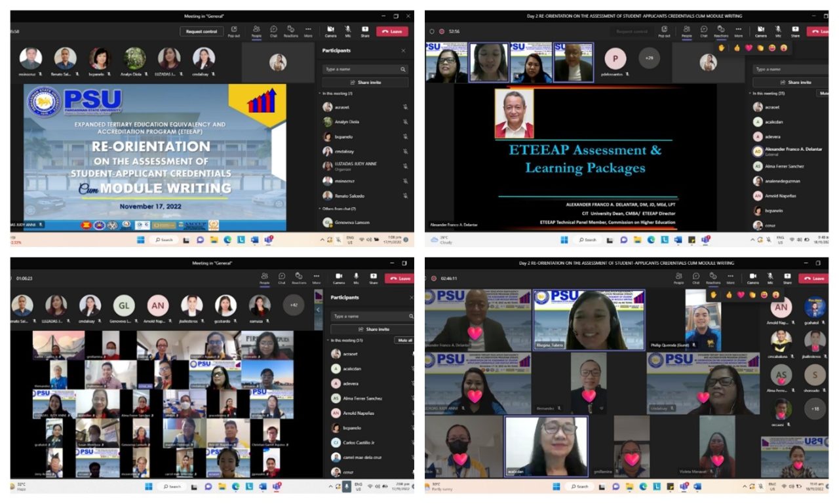839x504 pixels.
Task: Toggle Camera in the meeting timed 02:46:11
Action: tap(752, 278)
